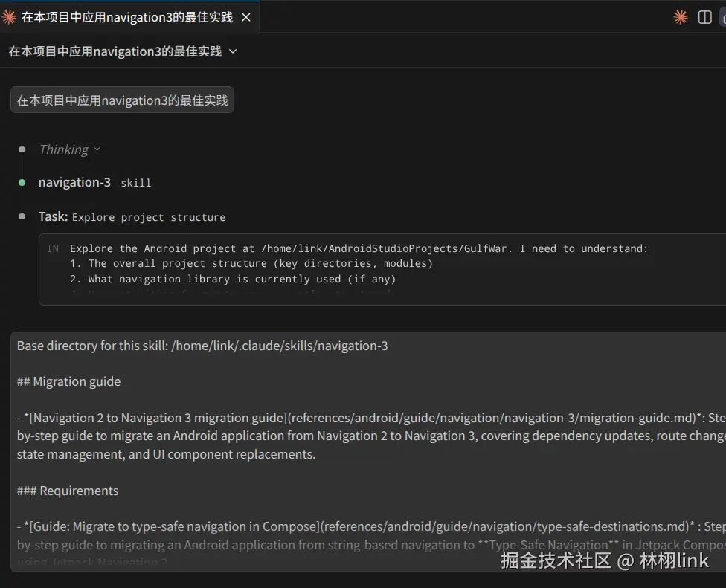Click the IN label in task input box
The height and width of the screenshot is (588, 726).
click(53, 248)
